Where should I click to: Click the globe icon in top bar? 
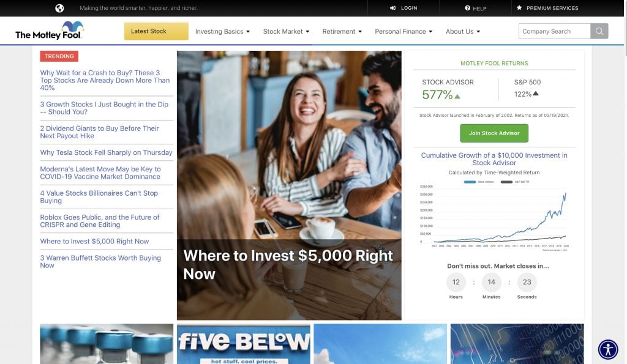coord(59,8)
